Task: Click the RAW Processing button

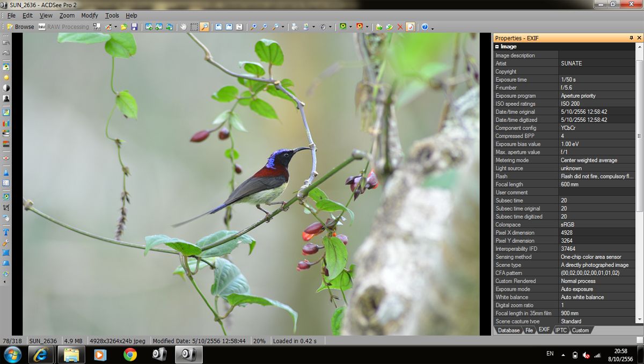Action: 63,26
